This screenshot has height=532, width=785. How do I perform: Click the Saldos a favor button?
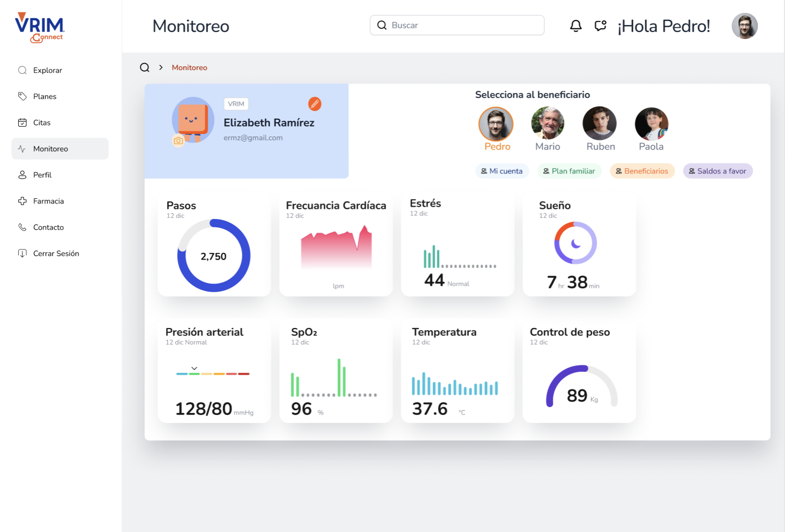[x=718, y=171]
